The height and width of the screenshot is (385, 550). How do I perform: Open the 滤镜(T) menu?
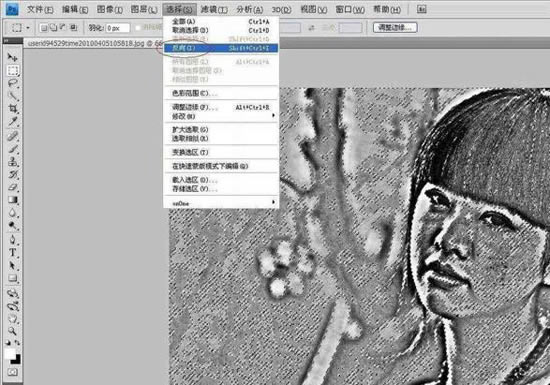(214, 9)
